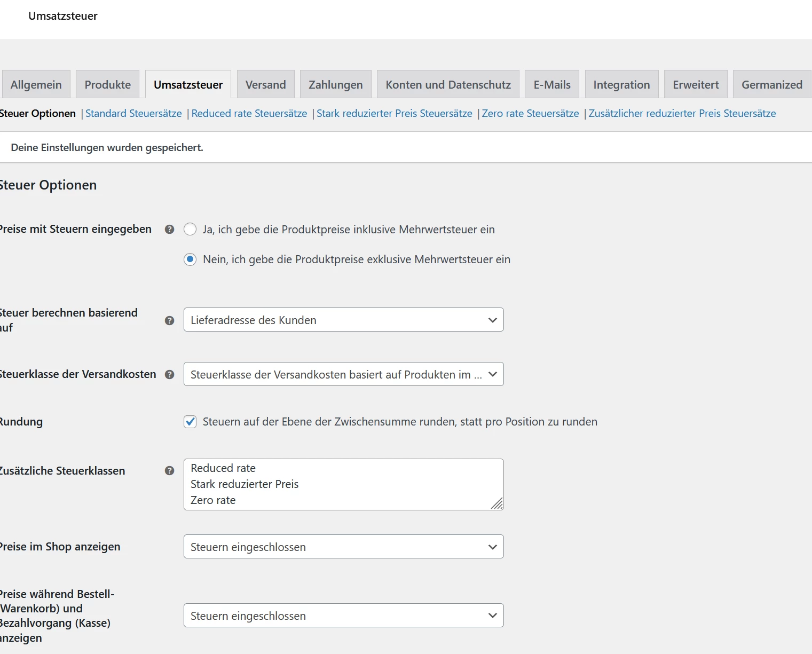Open the Zahlungen tab
This screenshot has width=812, height=654.
(336, 84)
